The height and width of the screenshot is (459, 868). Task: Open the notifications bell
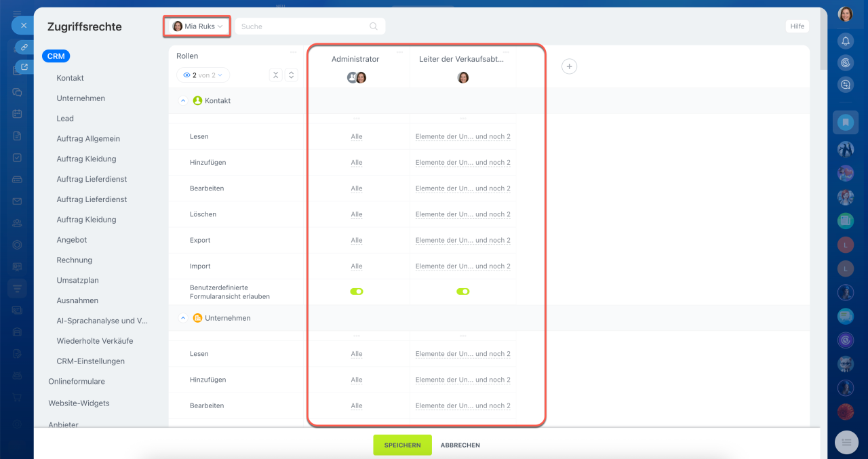point(846,41)
